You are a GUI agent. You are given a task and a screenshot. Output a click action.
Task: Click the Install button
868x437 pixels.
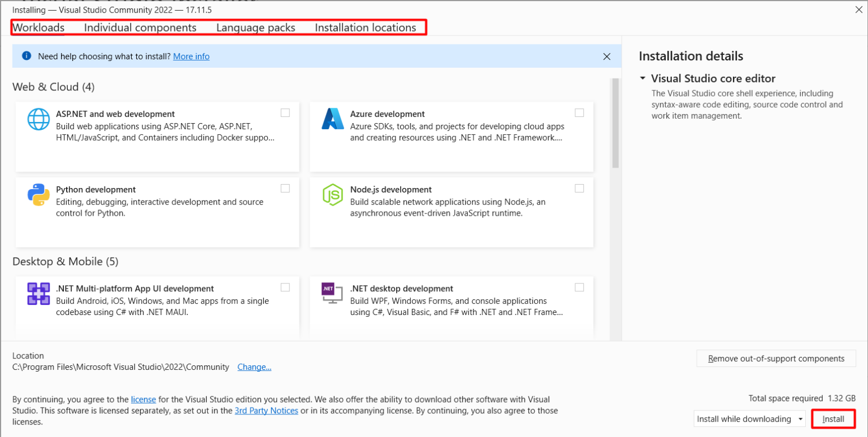click(834, 418)
